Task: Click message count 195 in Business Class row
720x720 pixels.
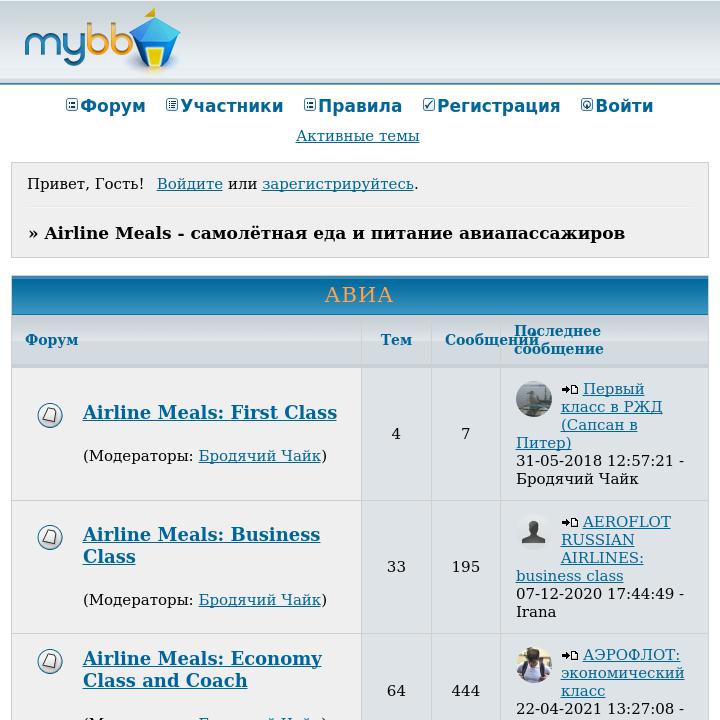Action: (466, 567)
